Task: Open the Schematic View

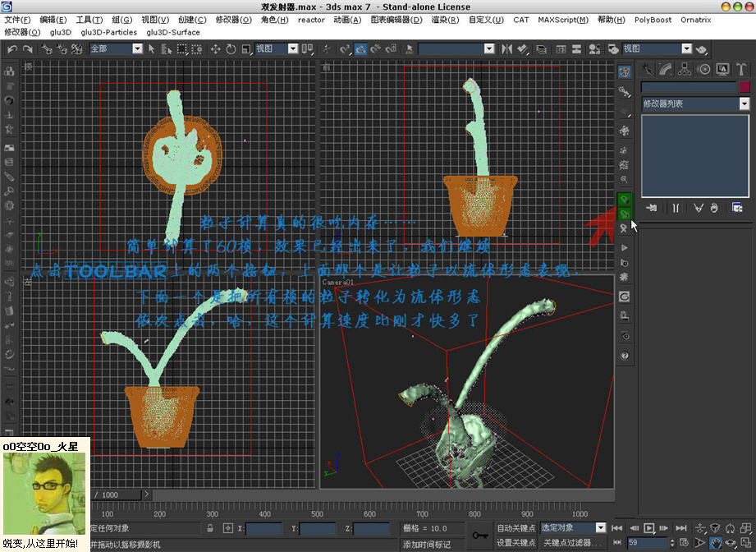Action: pos(576,48)
